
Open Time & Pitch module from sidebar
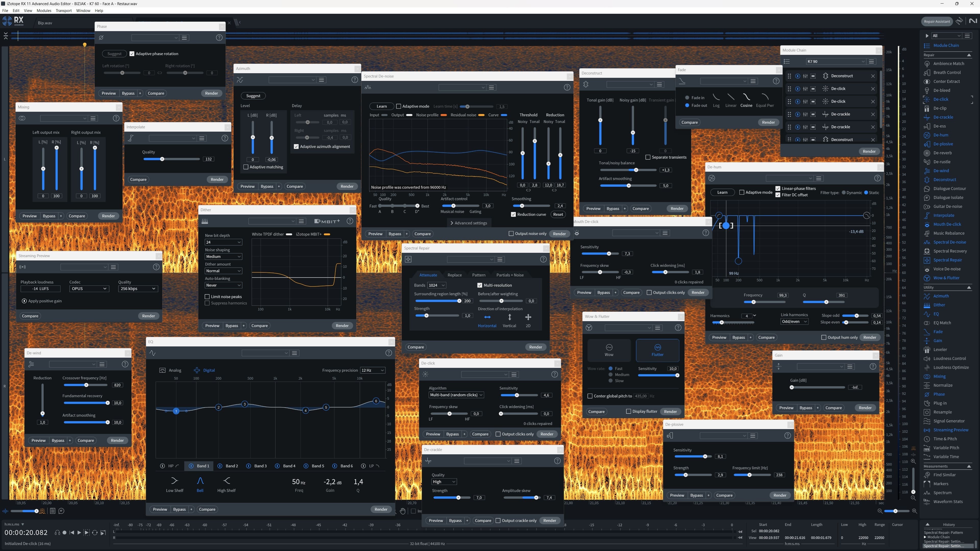pos(945,439)
